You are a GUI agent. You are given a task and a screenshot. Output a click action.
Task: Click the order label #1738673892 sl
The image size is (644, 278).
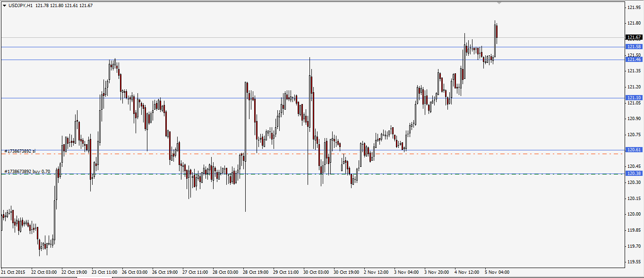[20, 151]
